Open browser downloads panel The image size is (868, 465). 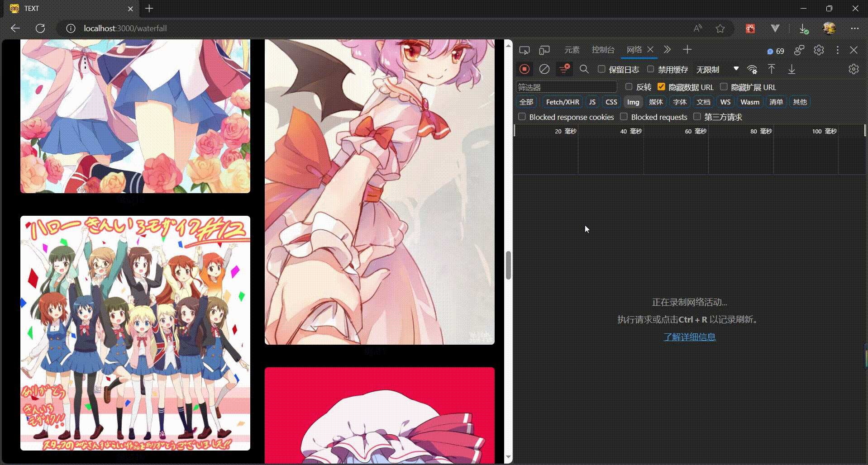[803, 28]
